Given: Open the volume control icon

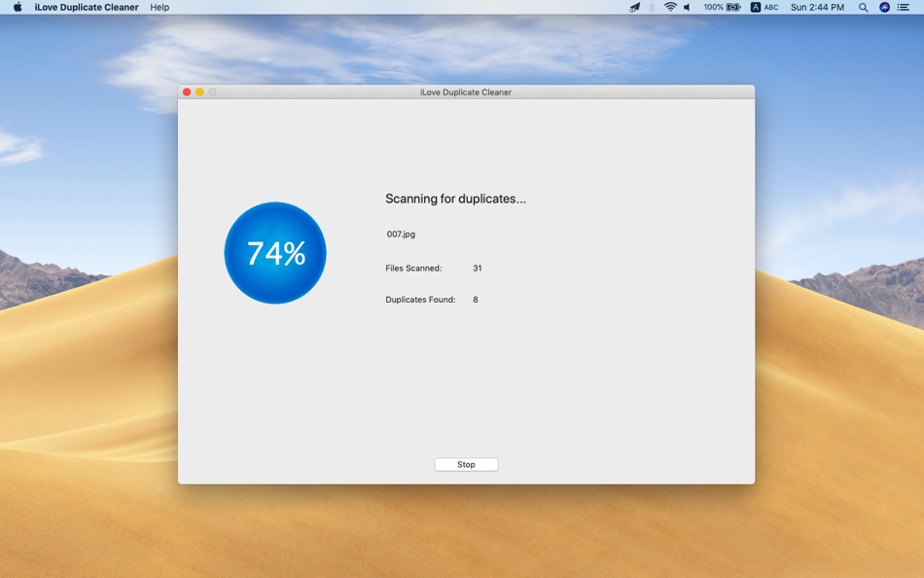Looking at the screenshot, I should (x=687, y=7).
